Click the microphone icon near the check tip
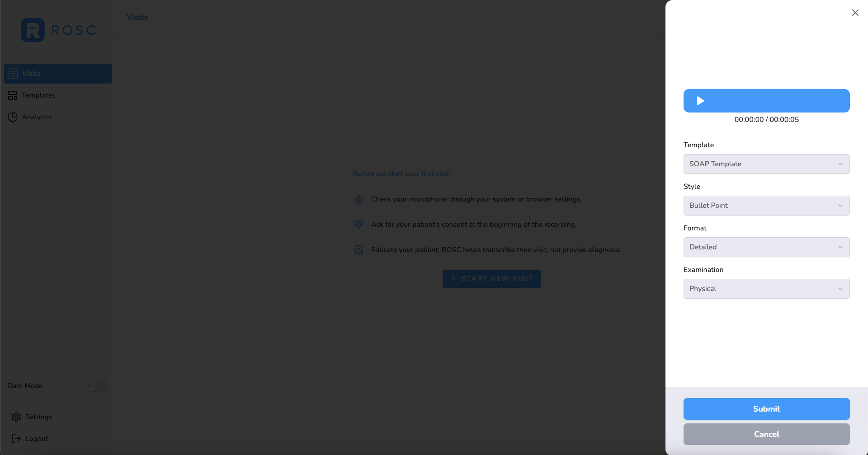 coord(358,199)
